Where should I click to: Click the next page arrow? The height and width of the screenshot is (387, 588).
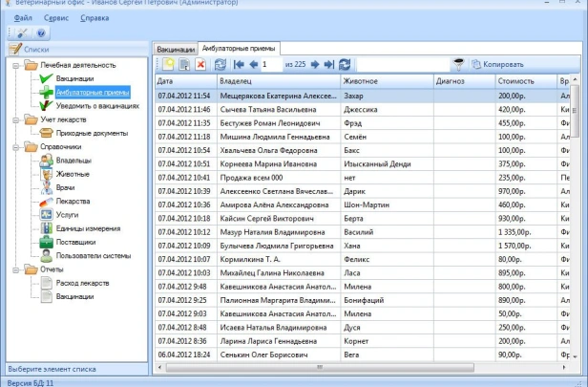314,64
